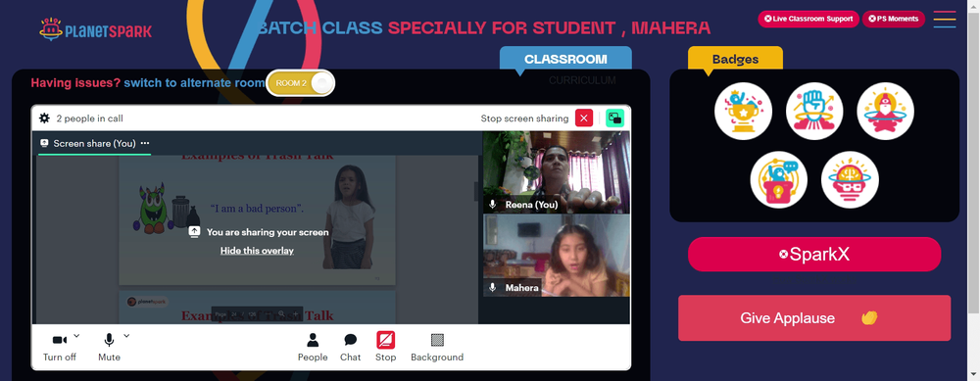Click the Give Applause button

(x=814, y=318)
